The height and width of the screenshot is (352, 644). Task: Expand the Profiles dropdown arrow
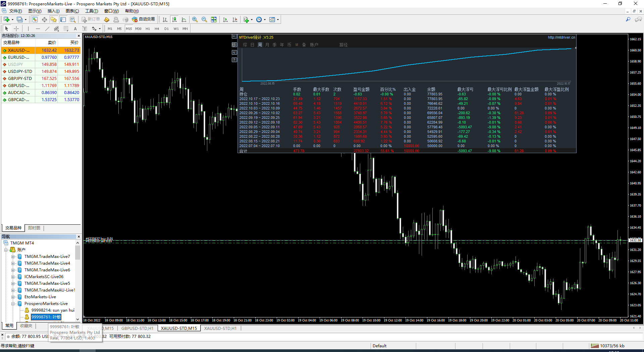25,19
